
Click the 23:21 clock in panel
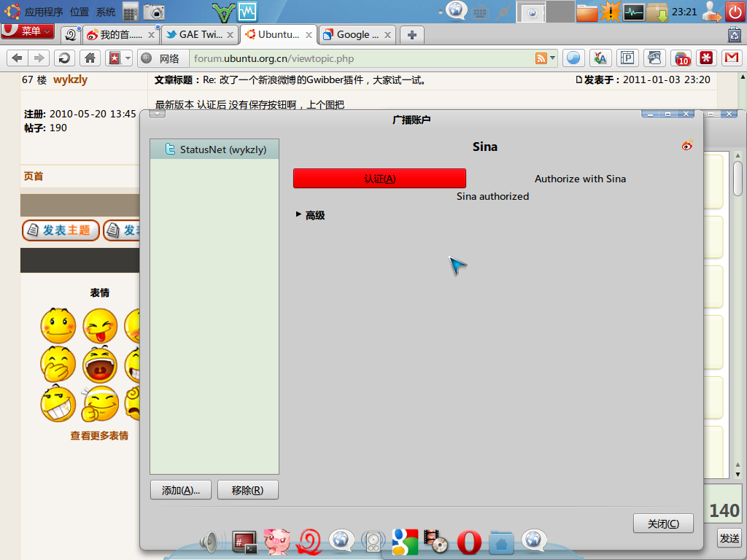[684, 12]
